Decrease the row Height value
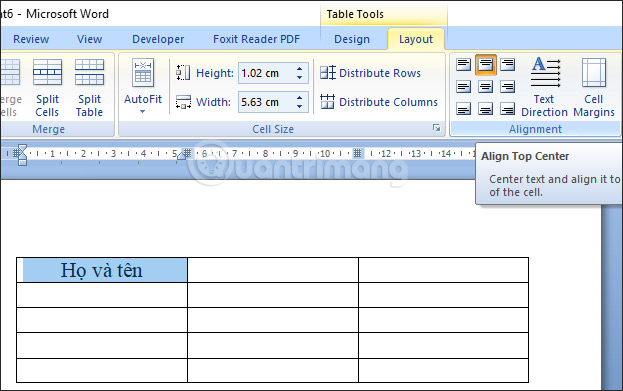Viewport: 623px width, 391px height. point(300,77)
